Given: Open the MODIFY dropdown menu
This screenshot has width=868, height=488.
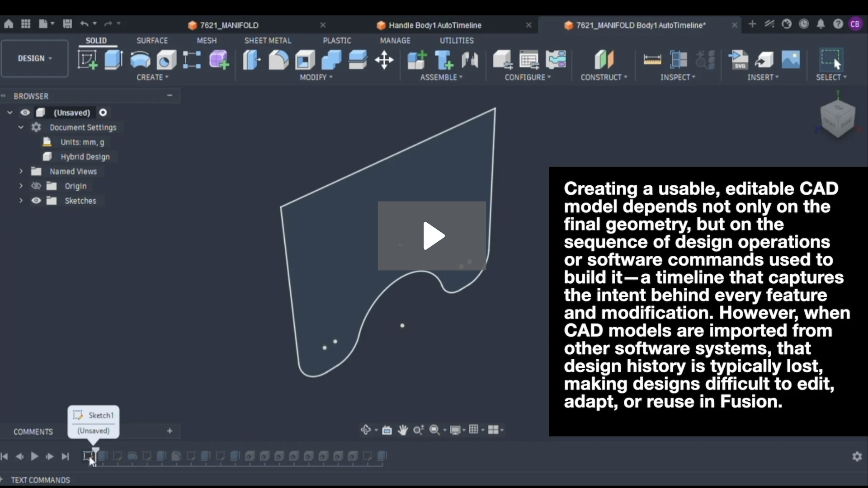Looking at the screenshot, I should tap(316, 77).
